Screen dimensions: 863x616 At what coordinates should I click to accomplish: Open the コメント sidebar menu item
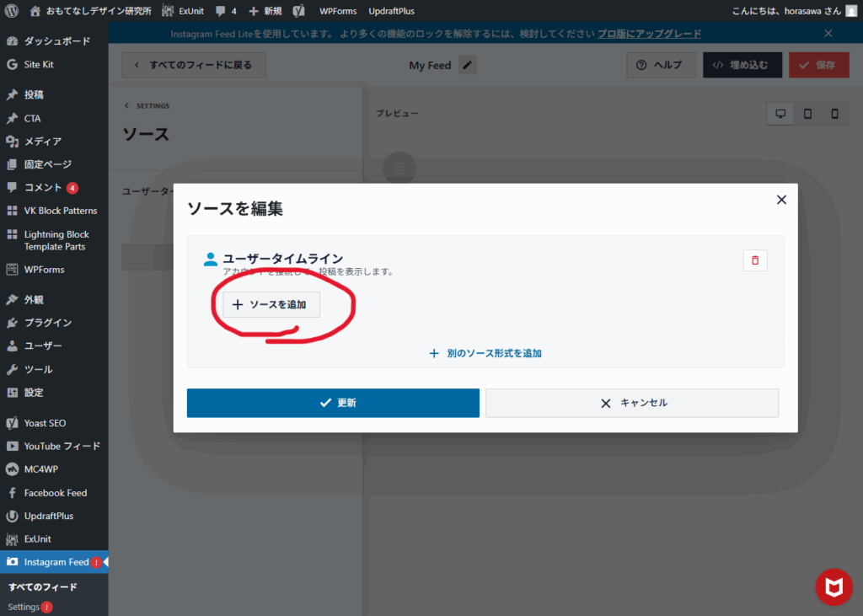tap(43, 187)
